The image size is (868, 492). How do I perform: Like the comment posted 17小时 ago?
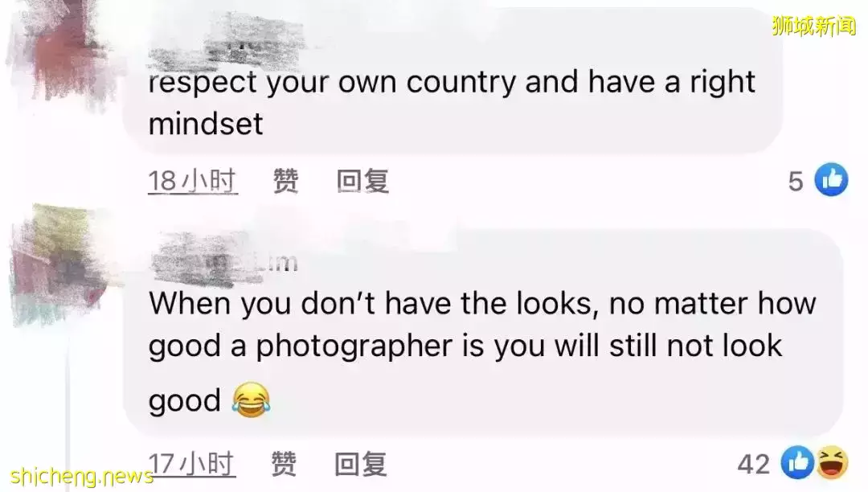[284, 464]
